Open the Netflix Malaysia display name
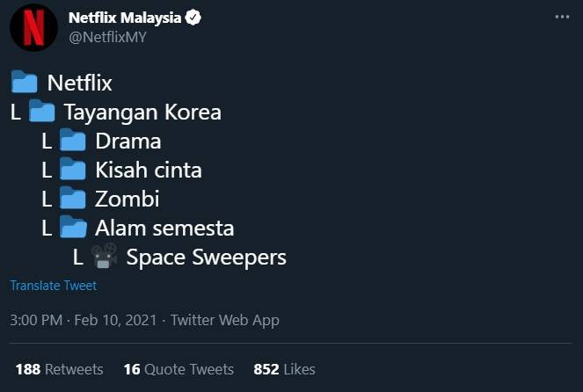This screenshot has width=583, height=392. click(x=125, y=18)
